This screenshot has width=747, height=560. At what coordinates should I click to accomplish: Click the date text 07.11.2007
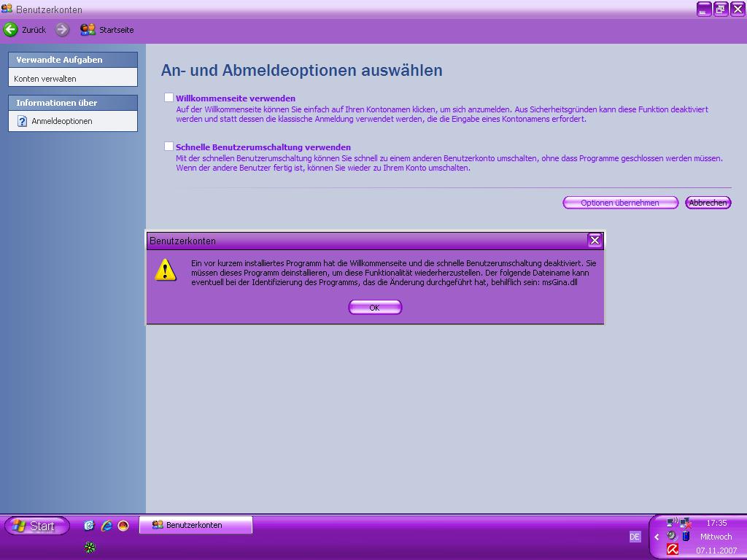point(716,551)
